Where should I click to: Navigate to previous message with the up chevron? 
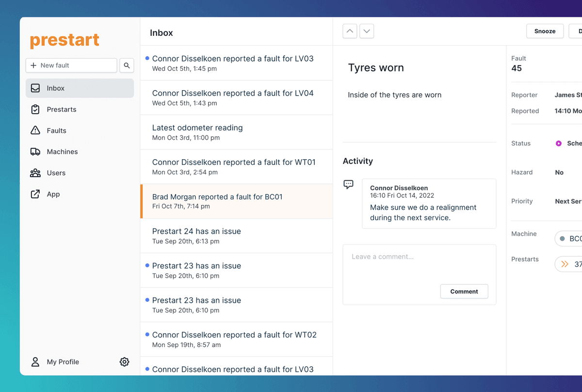[350, 31]
